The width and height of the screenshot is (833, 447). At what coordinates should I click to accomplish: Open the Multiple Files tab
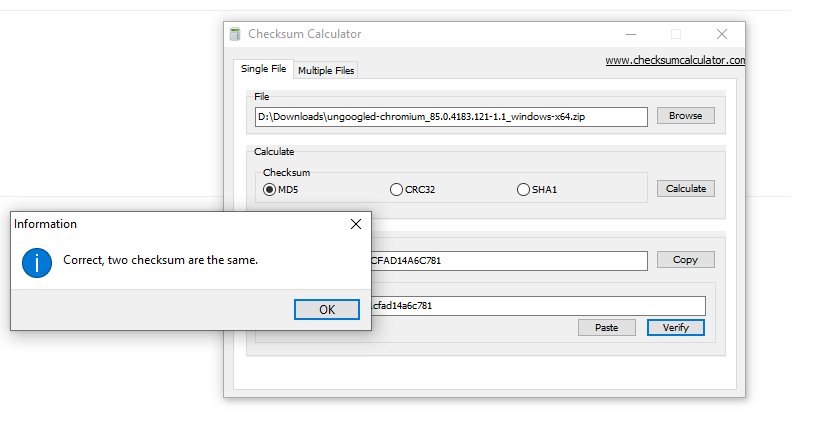point(326,70)
